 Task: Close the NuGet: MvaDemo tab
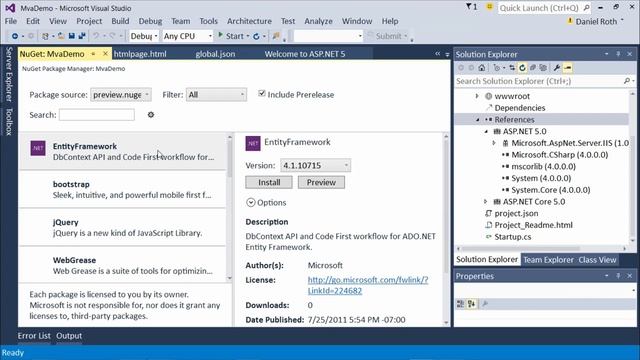pos(105,53)
